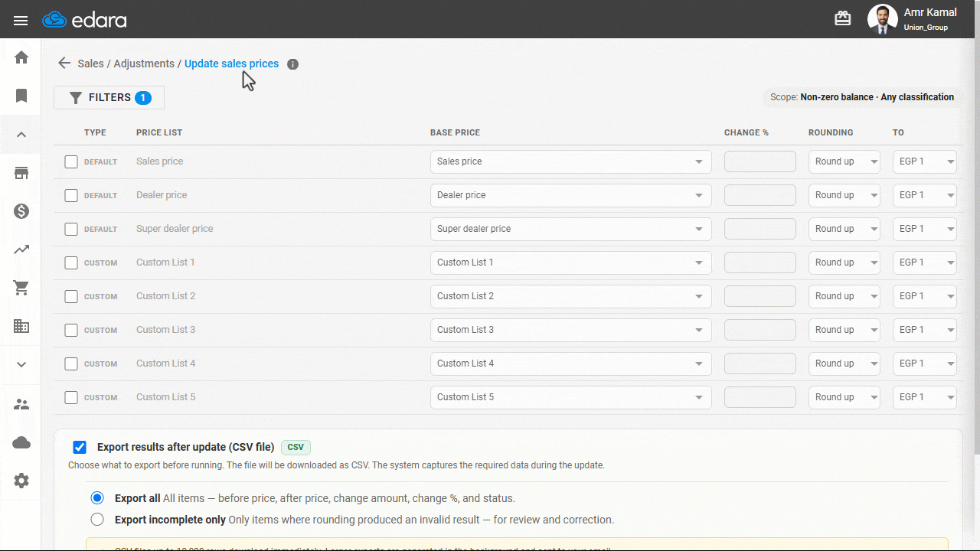
Task: Go to Home in sidebar
Action: [21, 57]
